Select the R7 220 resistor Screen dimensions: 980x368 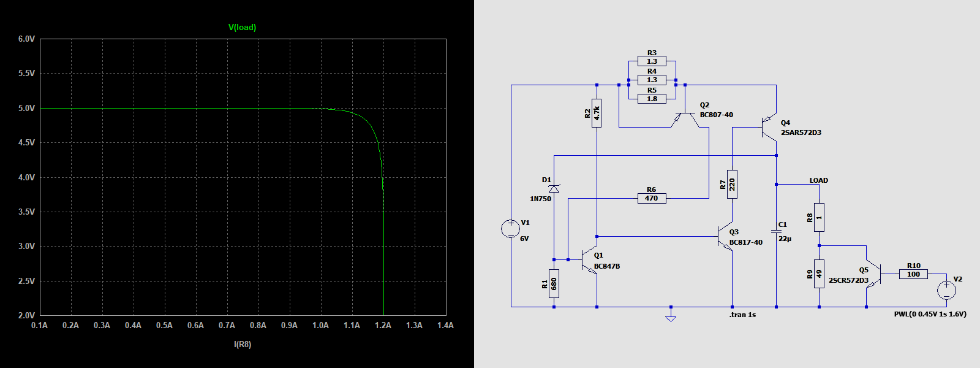tap(732, 184)
